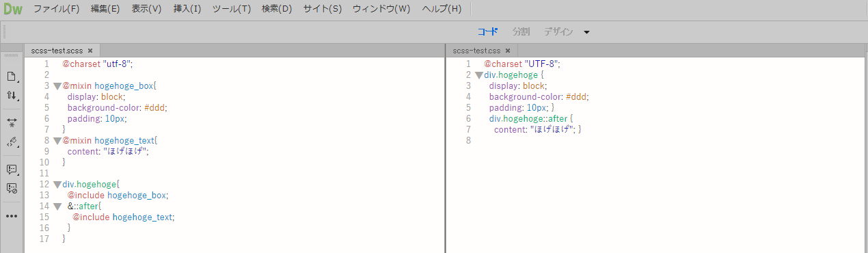Click @charset "utf-8" line in scss
Image resolution: width=868 pixels, height=253 pixels.
(x=98, y=64)
